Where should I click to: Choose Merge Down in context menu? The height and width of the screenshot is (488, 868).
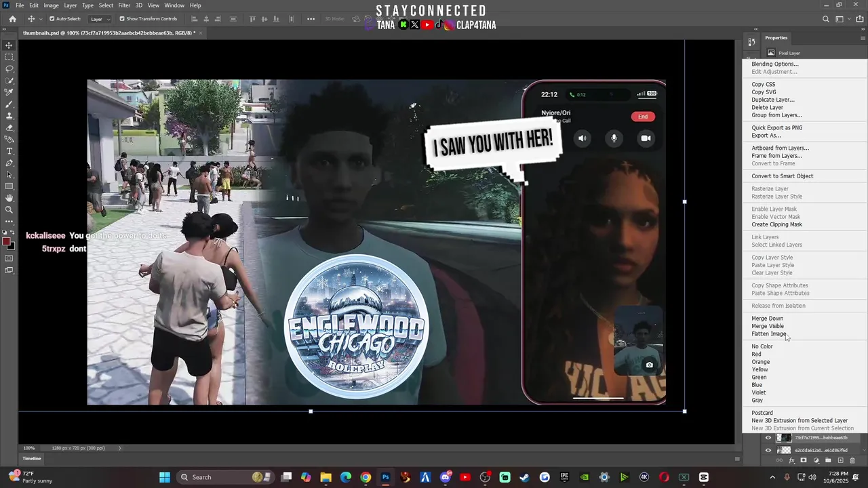(767, 319)
